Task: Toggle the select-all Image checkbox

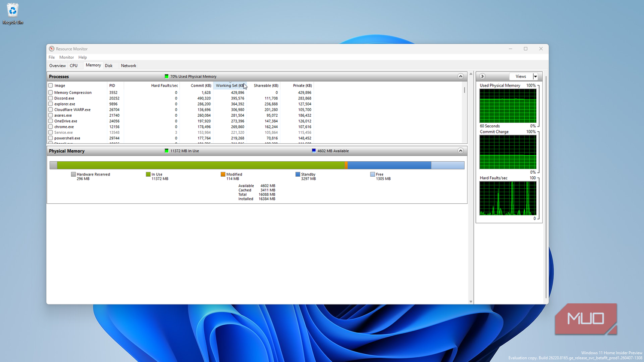Action: 51,85
